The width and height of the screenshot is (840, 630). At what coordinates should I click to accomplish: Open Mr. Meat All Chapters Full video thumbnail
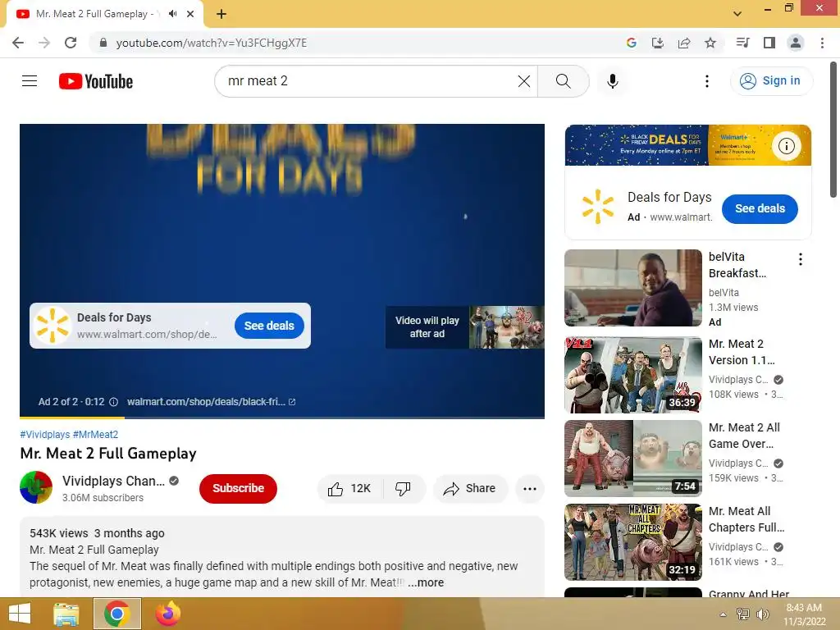pyautogui.click(x=633, y=542)
